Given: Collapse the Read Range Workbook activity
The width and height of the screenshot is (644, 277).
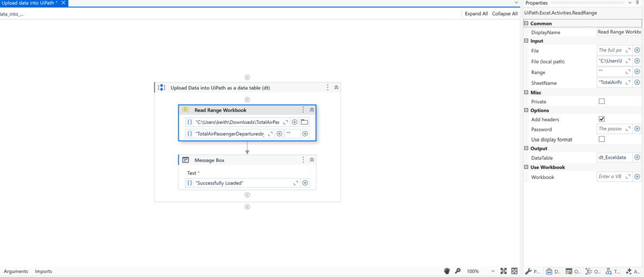Looking at the screenshot, I should click(x=312, y=110).
